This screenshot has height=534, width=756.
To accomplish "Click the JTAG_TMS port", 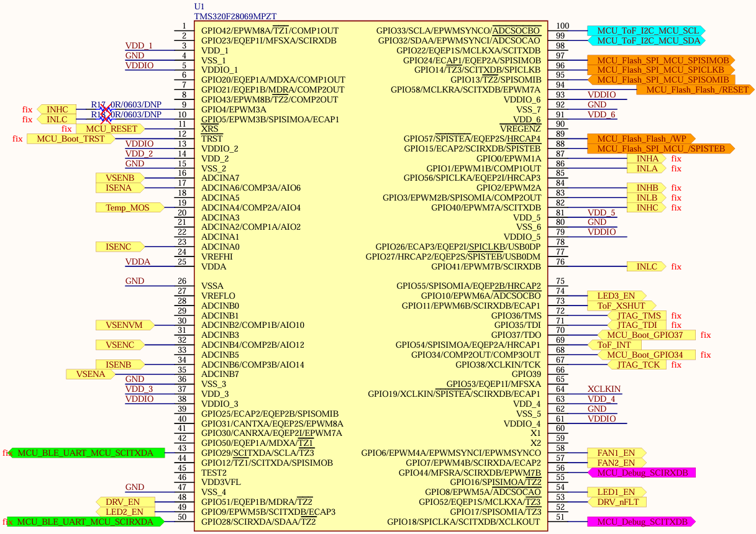I will click(x=637, y=315).
